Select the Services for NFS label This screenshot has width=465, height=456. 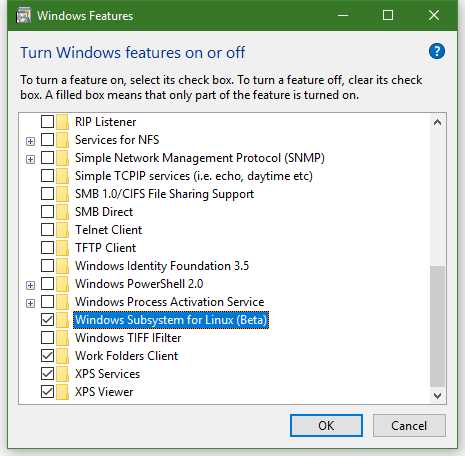click(117, 140)
